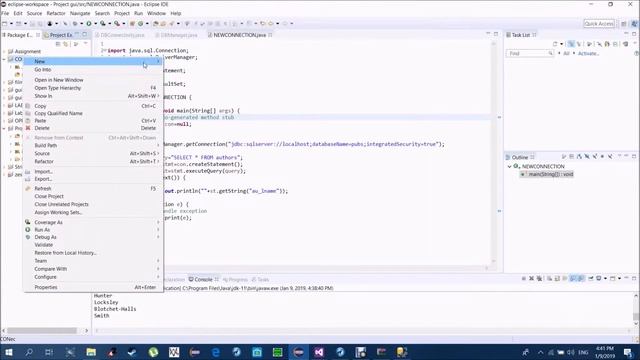The image size is (640, 360).
Task: Expand the Build Path submenu
Action: click(x=93, y=146)
